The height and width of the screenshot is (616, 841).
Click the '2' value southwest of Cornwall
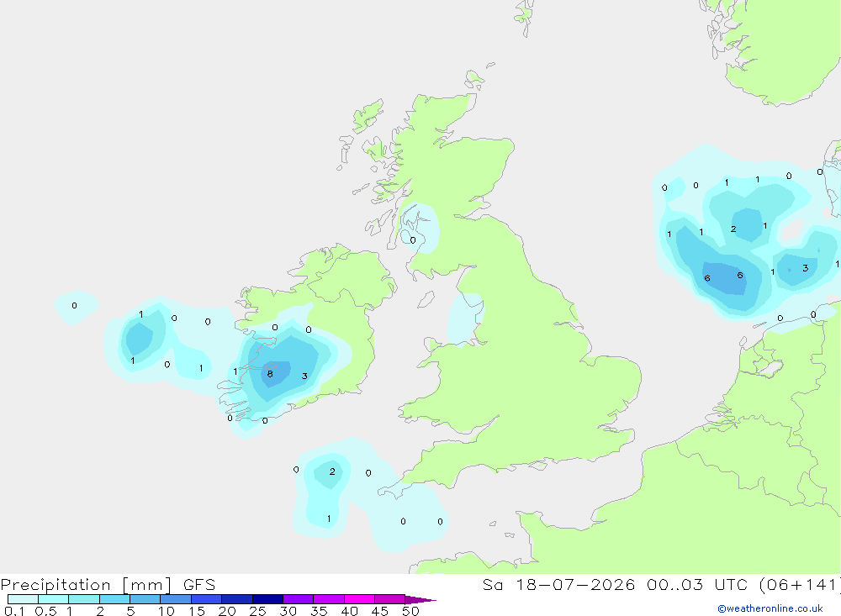332,471
